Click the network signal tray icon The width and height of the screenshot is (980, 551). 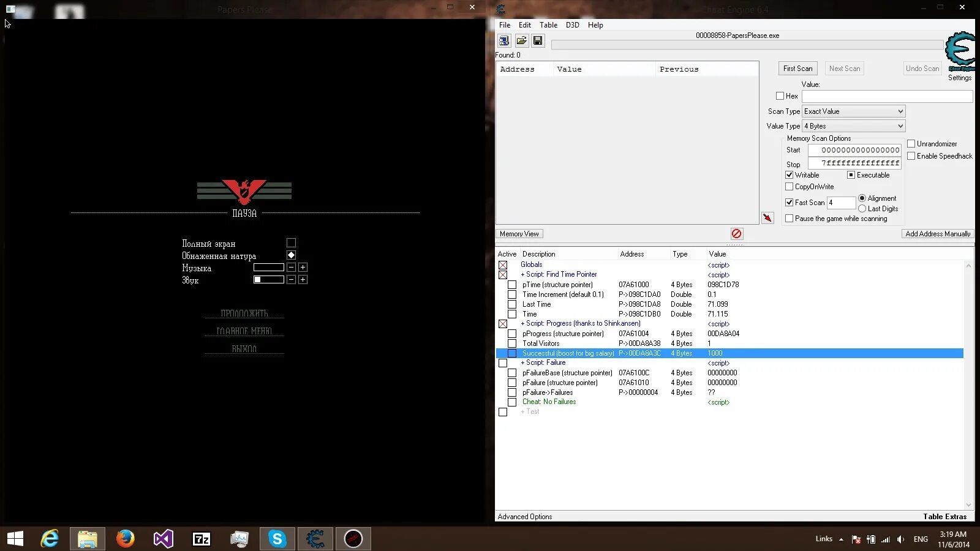click(886, 539)
